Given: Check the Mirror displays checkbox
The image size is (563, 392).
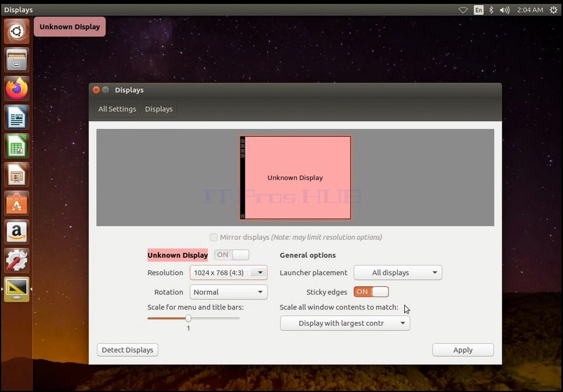Looking at the screenshot, I should pos(214,237).
